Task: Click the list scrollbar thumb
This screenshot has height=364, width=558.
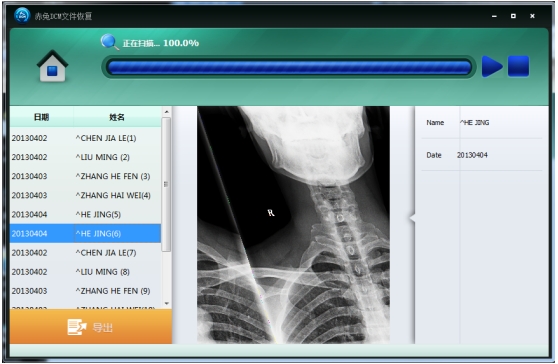Action: point(166,184)
